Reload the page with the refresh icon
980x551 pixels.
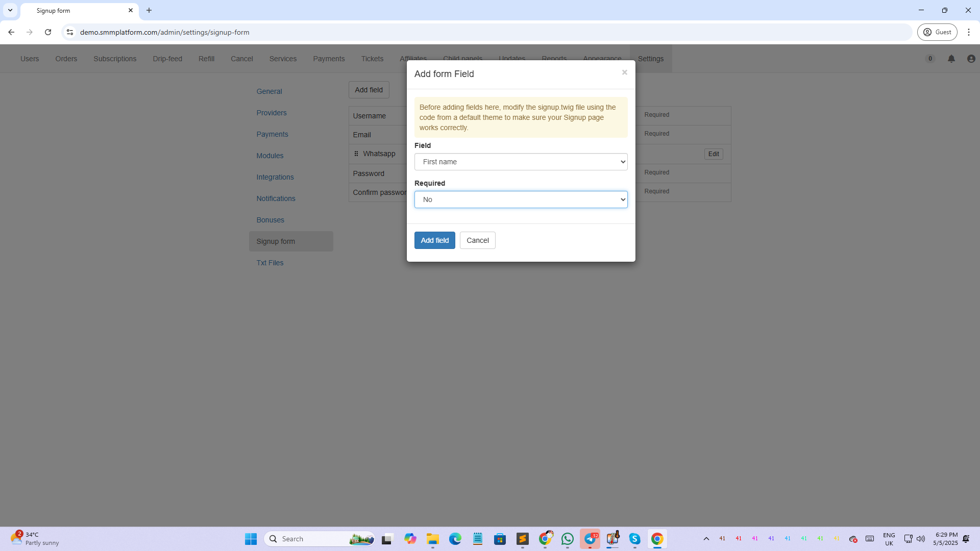tap(48, 32)
